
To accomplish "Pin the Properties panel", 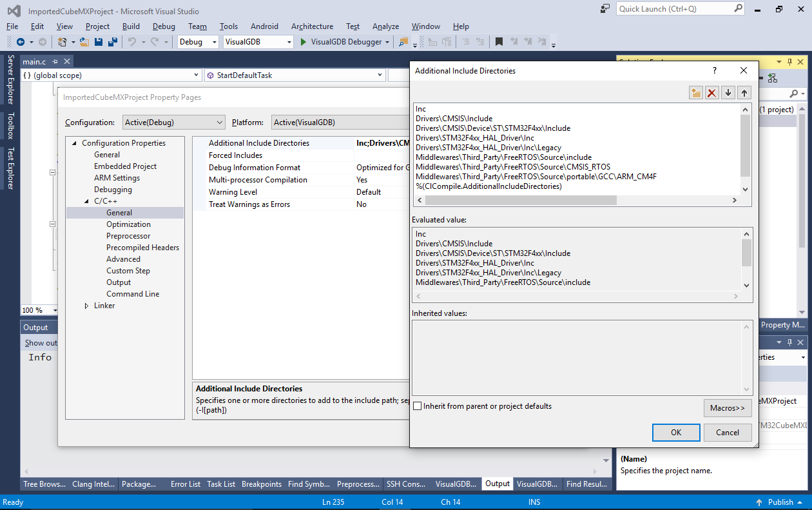I will click(x=789, y=342).
